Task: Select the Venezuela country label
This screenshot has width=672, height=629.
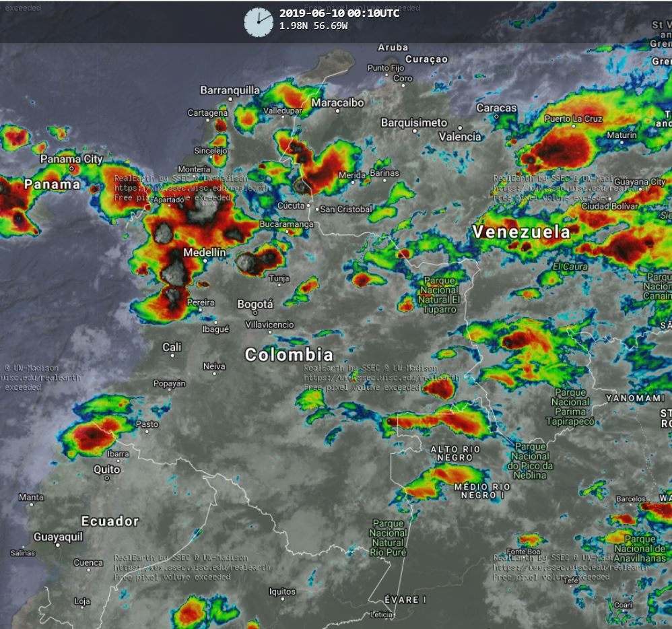Action: pos(521,232)
